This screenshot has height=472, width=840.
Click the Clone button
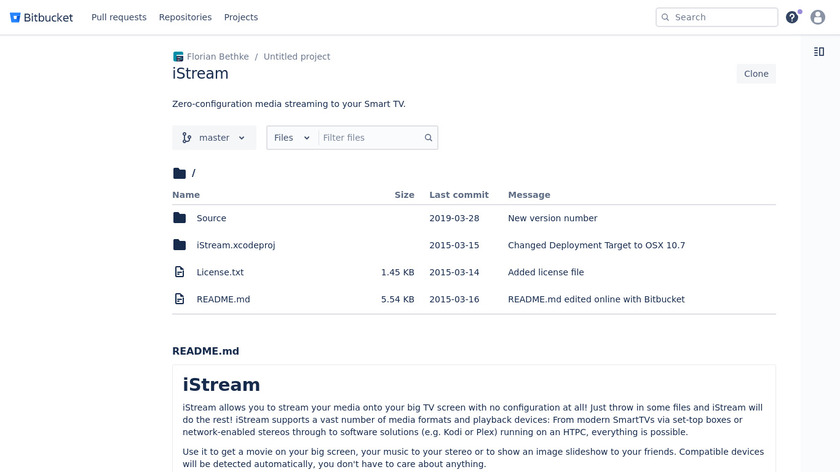[x=756, y=74]
